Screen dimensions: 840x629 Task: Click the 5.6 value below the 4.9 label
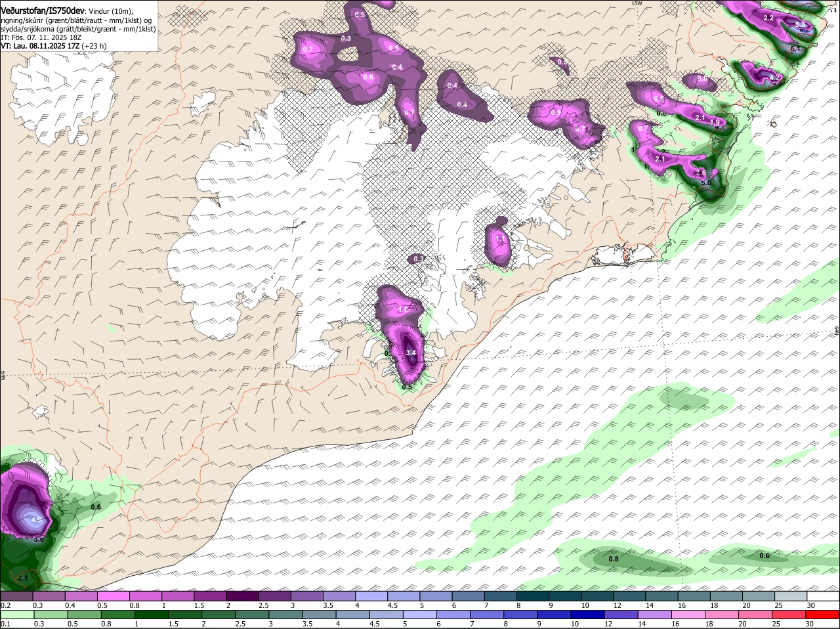[38, 540]
